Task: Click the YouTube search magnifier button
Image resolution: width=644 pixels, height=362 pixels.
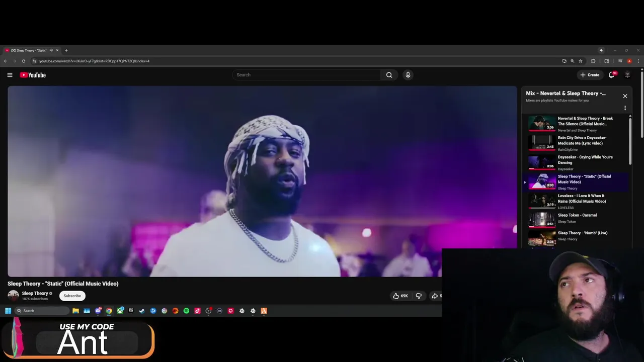Action: coord(389,75)
